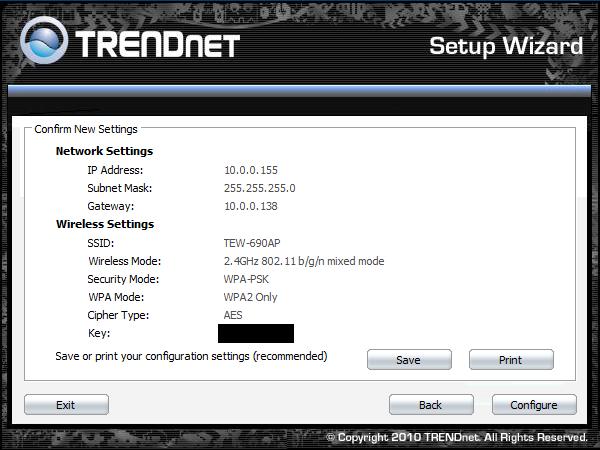Click the Copyright 2010 TRENDnet footer text
This screenshot has height=450, width=600.
coord(457,437)
